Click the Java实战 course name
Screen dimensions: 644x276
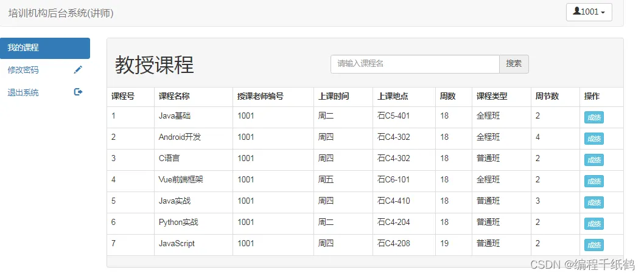[175, 201]
